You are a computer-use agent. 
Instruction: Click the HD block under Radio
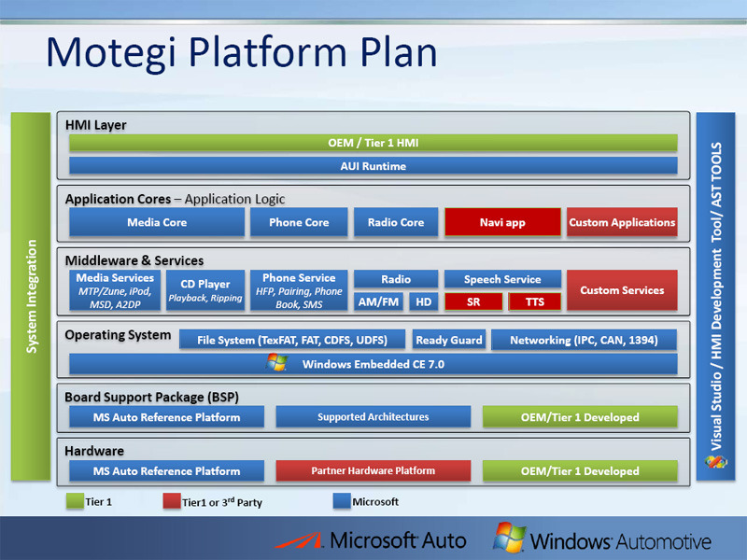tap(424, 301)
